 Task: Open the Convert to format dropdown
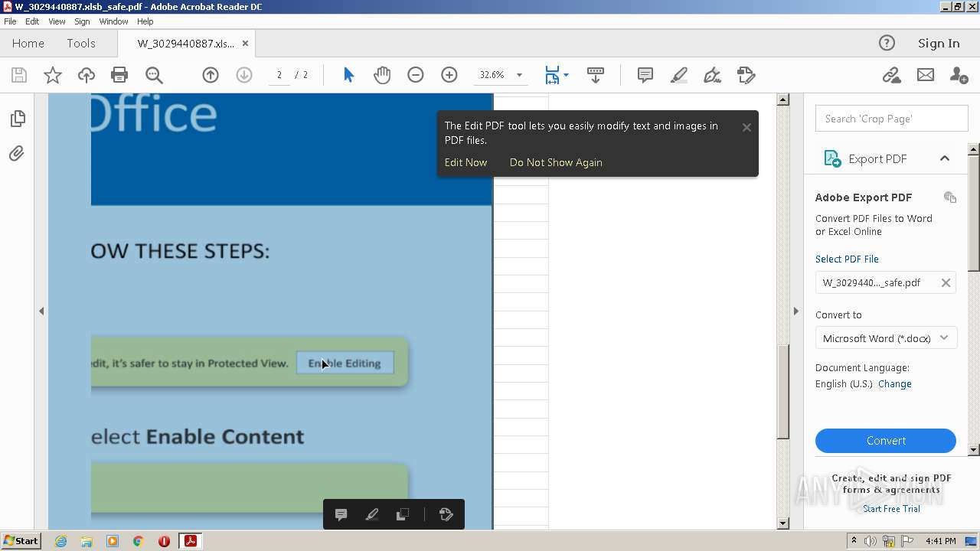click(x=886, y=338)
